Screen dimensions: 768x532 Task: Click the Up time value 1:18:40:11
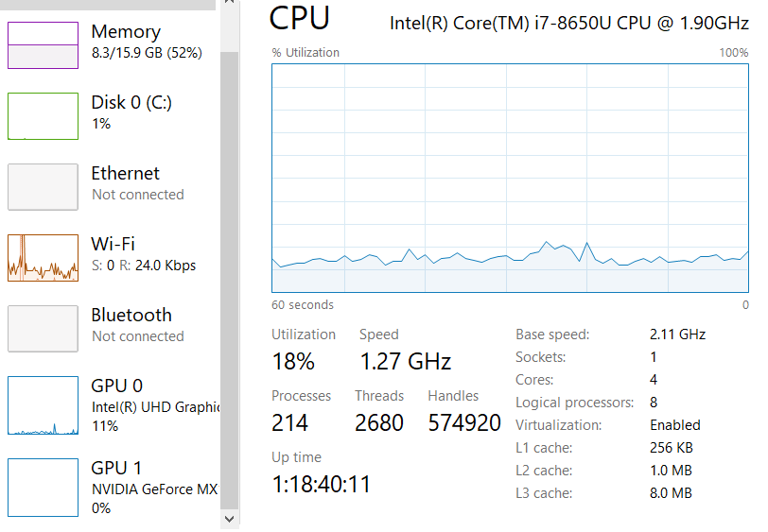coord(321,485)
